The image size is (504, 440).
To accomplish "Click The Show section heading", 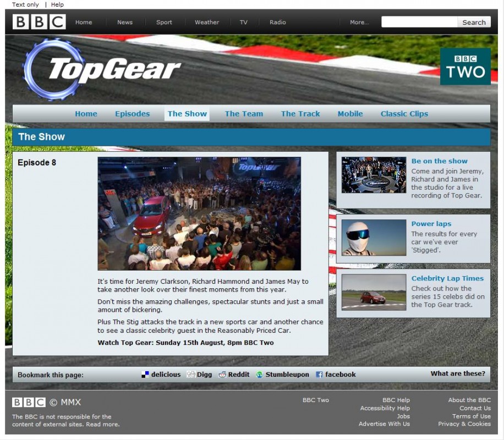I will click(41, 136).
